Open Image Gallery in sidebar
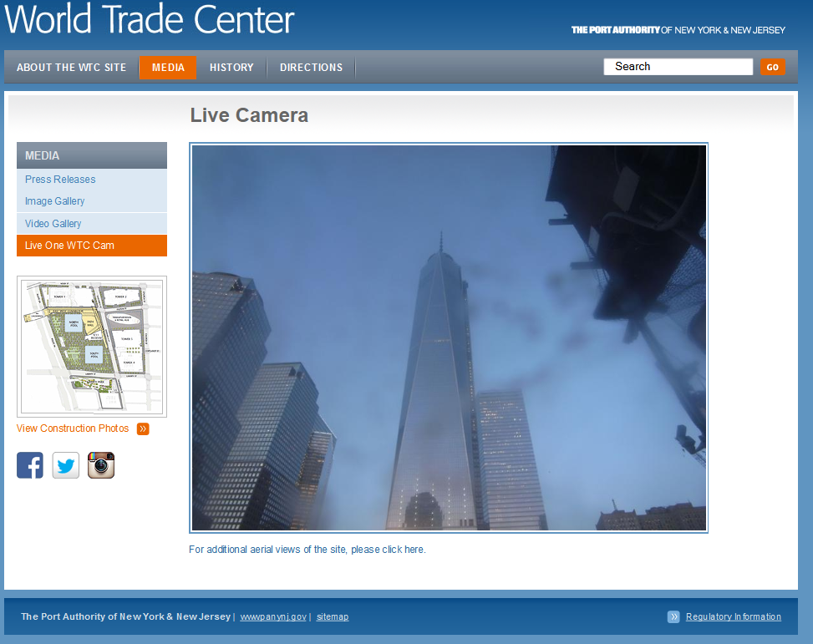 coord(92,201)
